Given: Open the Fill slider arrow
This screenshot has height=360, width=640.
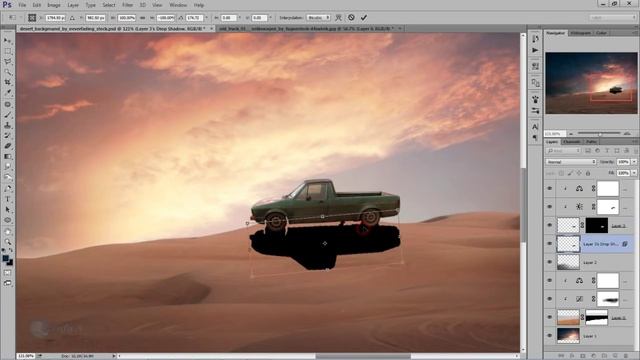Looking at the screenshot, I should click(634, 173).
